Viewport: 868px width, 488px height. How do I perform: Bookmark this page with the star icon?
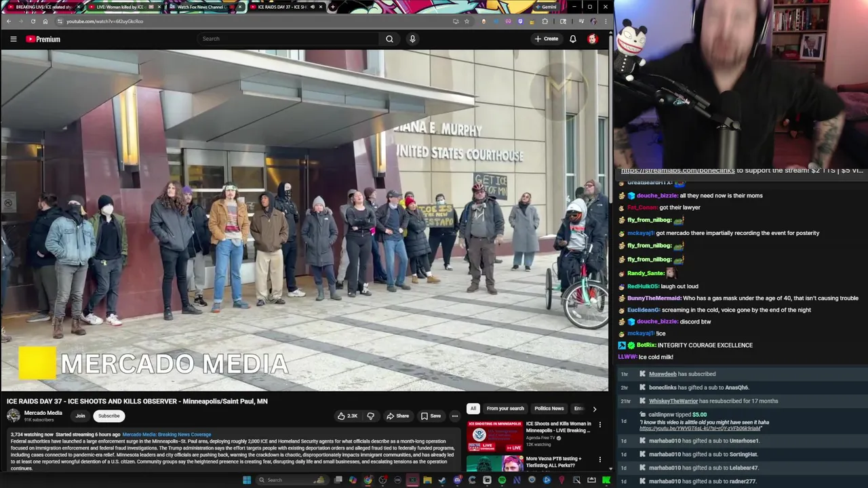tap(467, 21)
